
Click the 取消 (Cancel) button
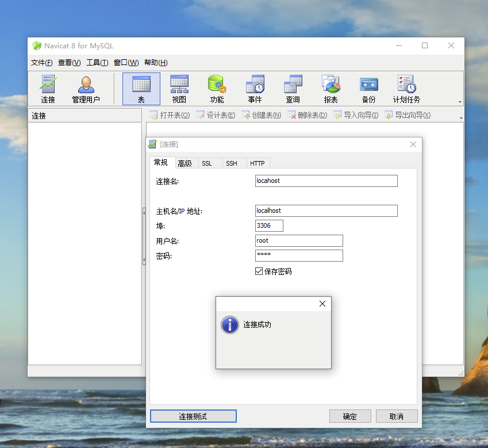(x=397, y=416)
